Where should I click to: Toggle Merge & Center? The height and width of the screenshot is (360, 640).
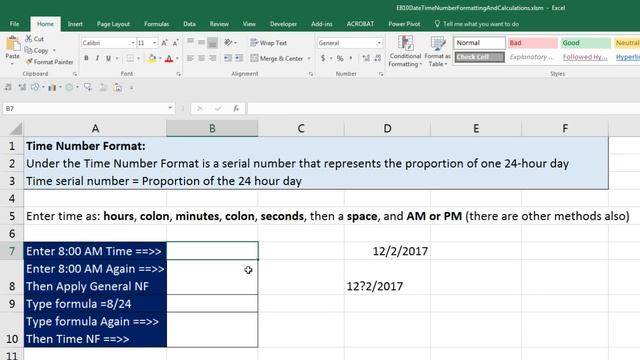point(277,58)
